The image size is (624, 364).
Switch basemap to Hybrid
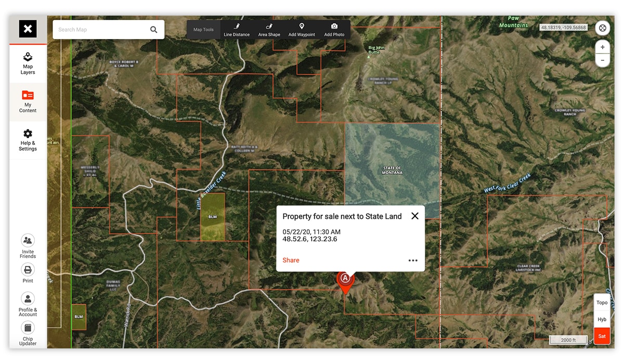click(602, 319)
